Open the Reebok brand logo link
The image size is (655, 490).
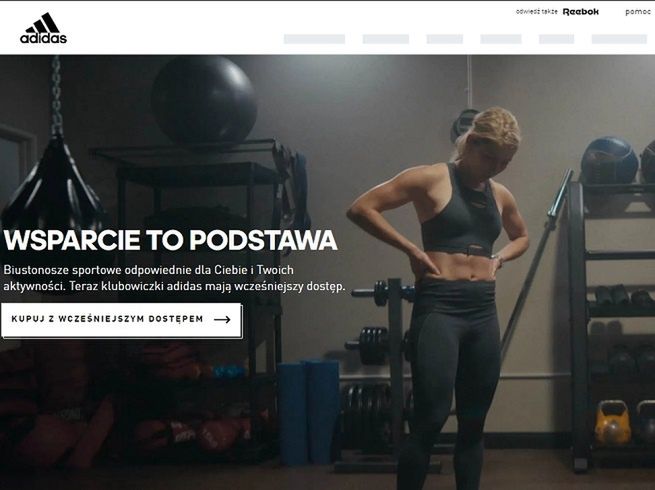(x=581, y=12)
